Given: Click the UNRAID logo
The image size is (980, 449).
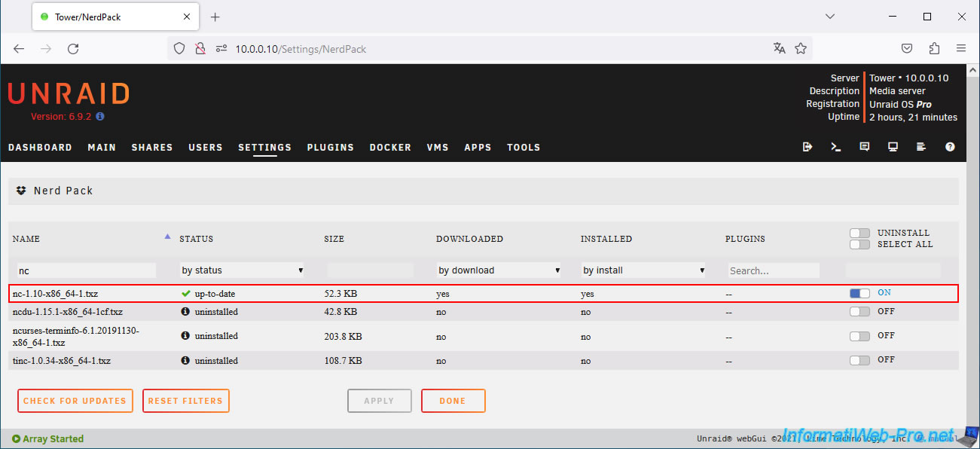Looking at the screenshot, I should [x=69, y=94].
